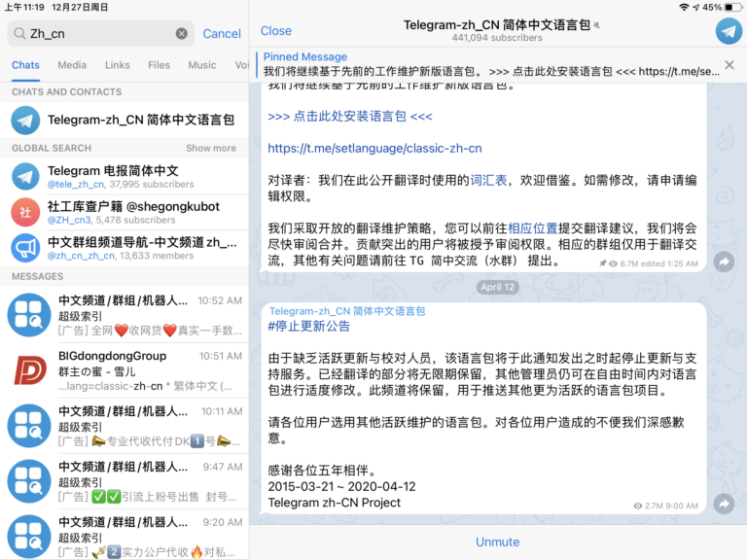Open the 点击此处安装语言包 link
Screen dimensions: 747x560
tap(350, 117)
